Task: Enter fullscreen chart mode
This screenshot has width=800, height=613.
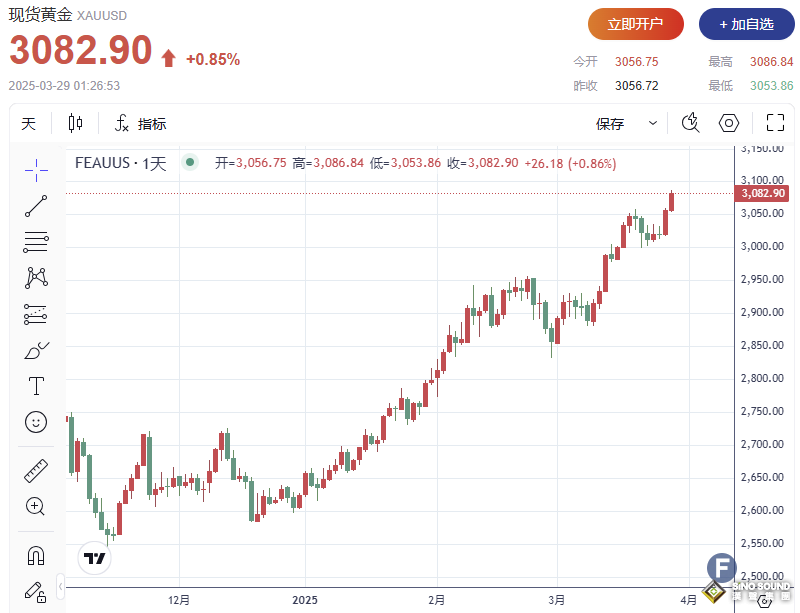Action: point(775,122)
